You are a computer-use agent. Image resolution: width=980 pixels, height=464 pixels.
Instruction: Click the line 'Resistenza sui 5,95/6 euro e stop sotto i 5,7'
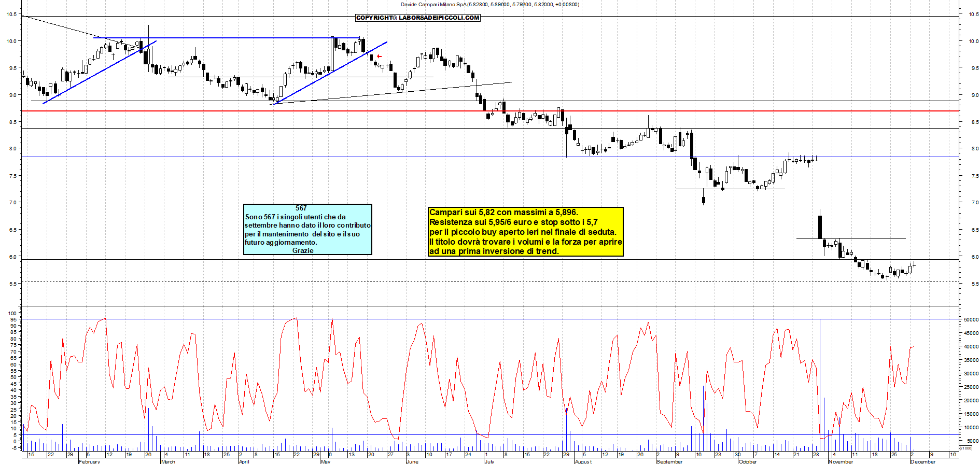pos(513,222)
